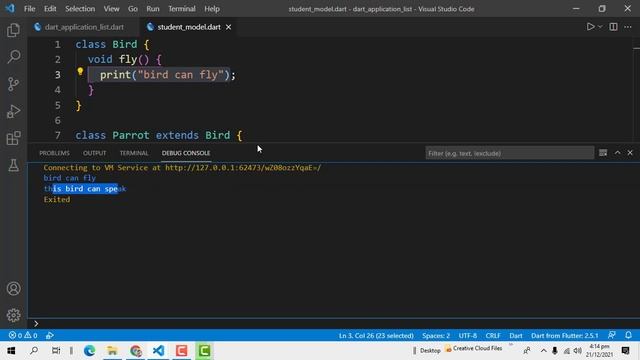Open the Edit menu
The image size is (640, 360).
pos(50,9)
